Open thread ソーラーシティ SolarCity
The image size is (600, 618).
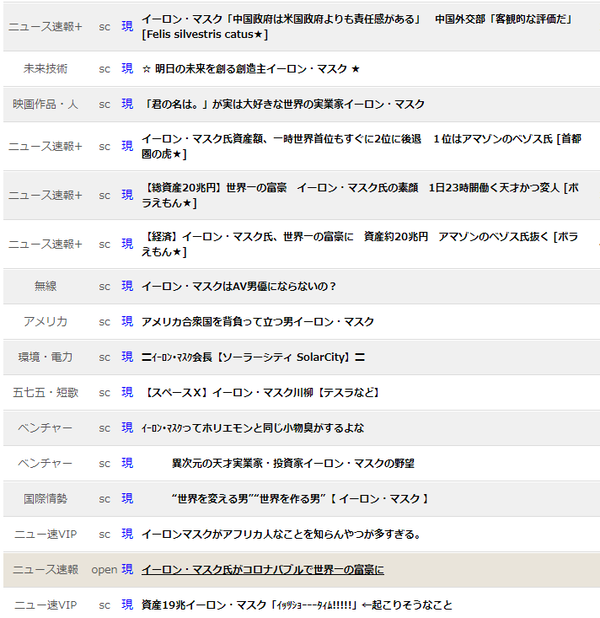pyautogui.click(x=253, y=357)
